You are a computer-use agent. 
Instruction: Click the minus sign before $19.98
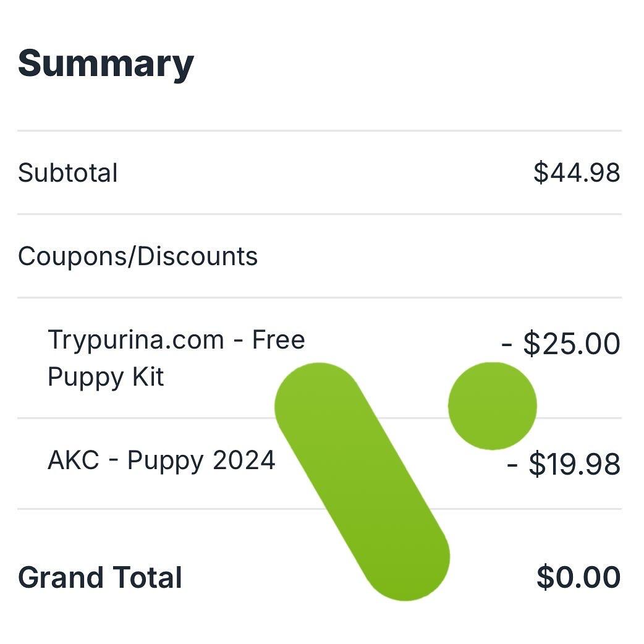click(512, 465)
